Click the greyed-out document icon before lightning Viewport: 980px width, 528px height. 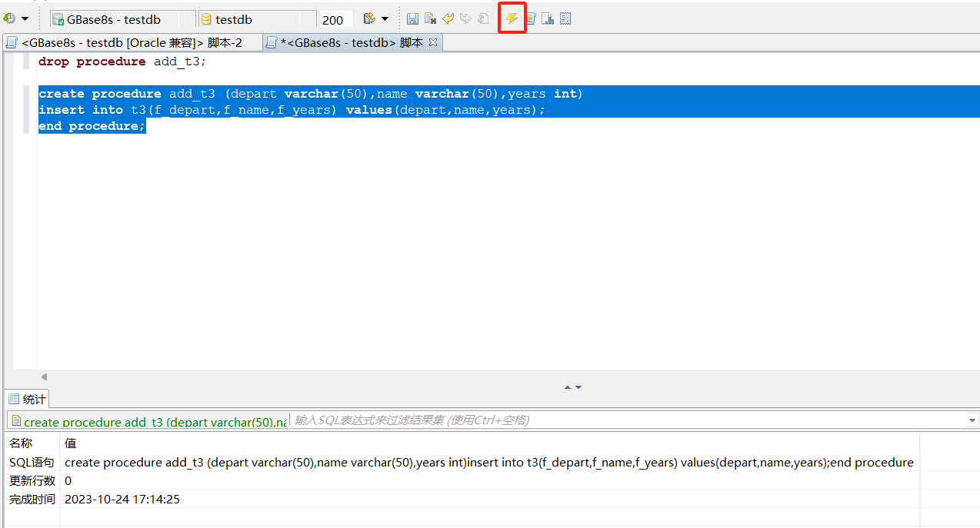click(483, 18)
